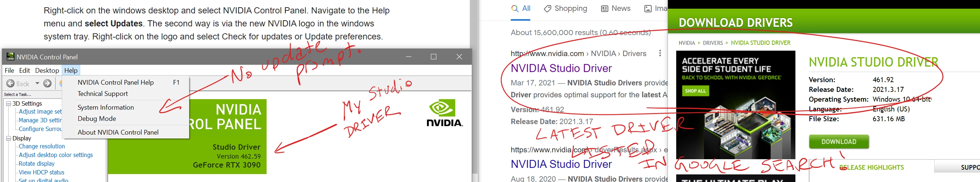This screenshot has width=980, height=182.
Task: Click the 461.92 version value on download page
Action: (883, 80)
